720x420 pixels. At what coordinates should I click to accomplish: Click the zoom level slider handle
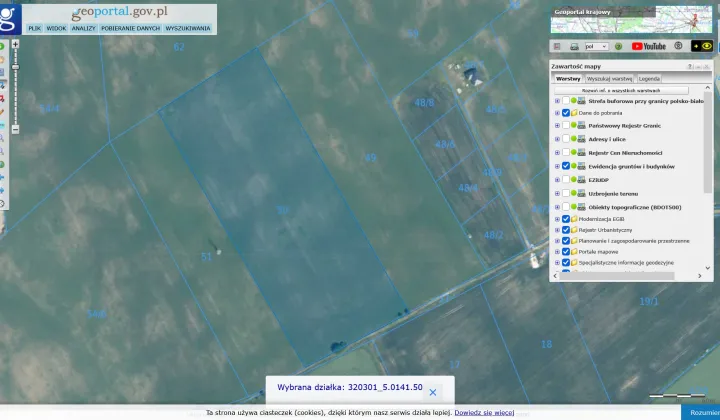point(15,67)
